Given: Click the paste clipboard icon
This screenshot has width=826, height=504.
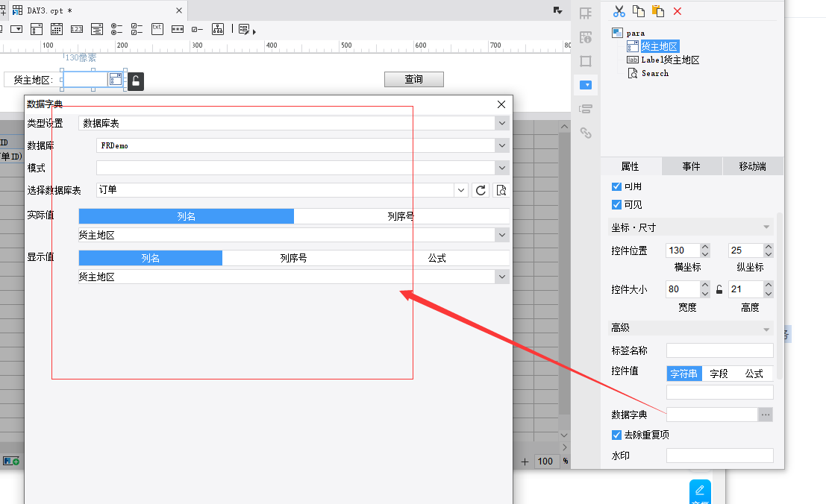Looking at the screenshot, I should 657,11.
